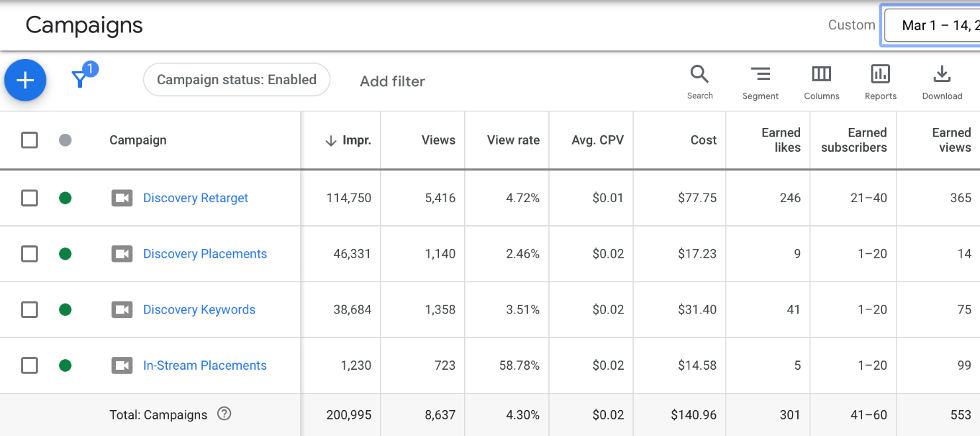Viewport: 980px width, 436px height.
Task: Open the Discovery Keywords status dot dropdown
Action: (x=65, y=309)
